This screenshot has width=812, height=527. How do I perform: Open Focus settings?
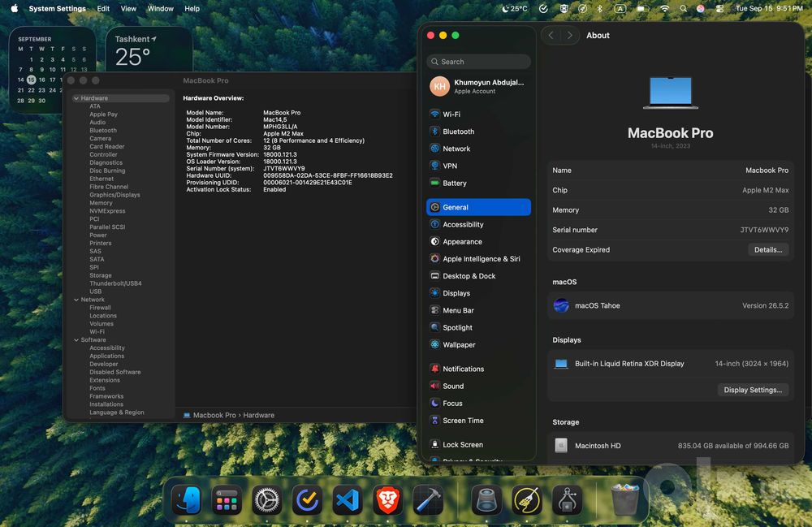(478, 404)
